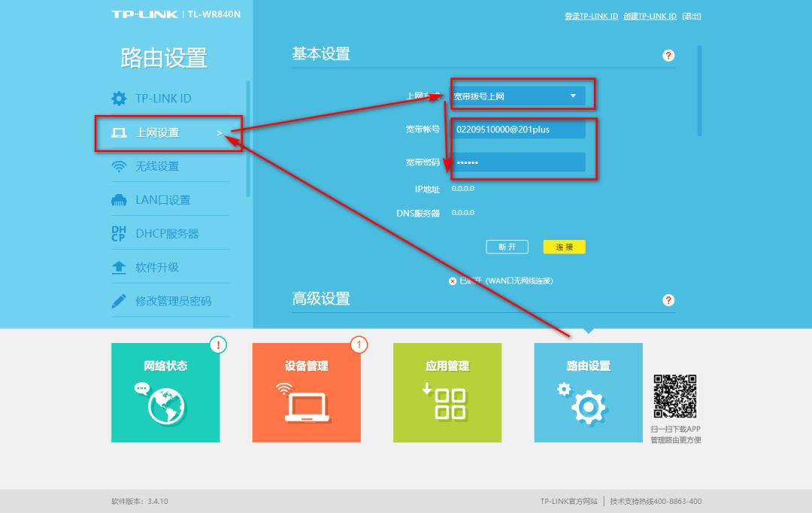Open the 宽带拨号上网 connection type dropdown
812x513 pixels.
[x=518, y=96]
